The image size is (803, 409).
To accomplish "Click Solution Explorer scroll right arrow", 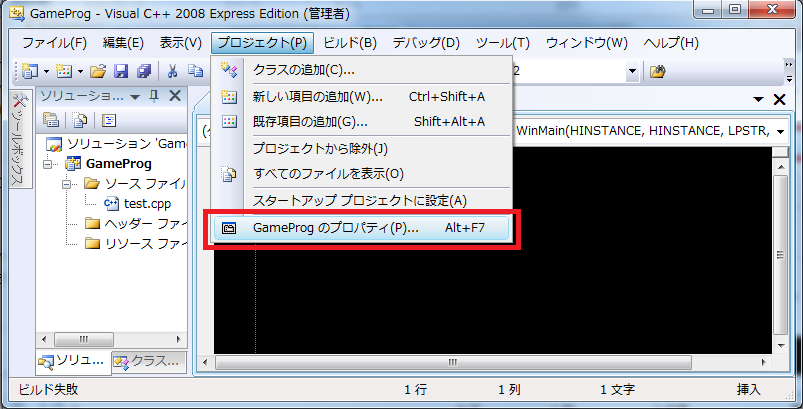I will click(x=178, y=339).
